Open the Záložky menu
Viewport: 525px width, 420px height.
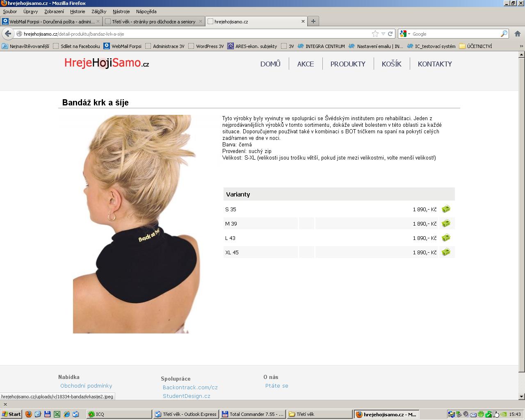(99, 11)
